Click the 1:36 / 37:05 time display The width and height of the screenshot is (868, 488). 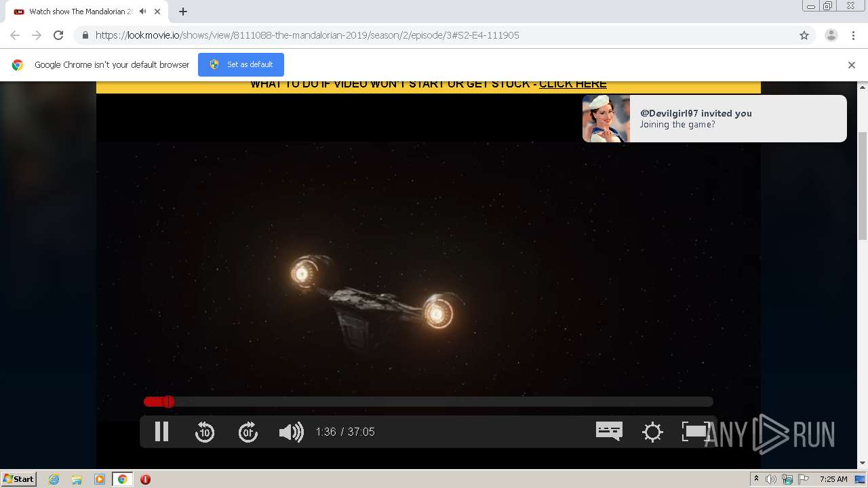click(x=345, y=432)
